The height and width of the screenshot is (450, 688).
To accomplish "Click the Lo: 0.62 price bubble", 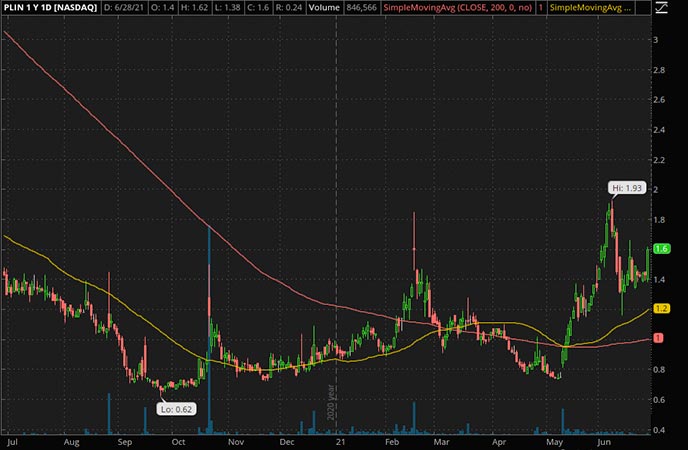I will [176, 409].
